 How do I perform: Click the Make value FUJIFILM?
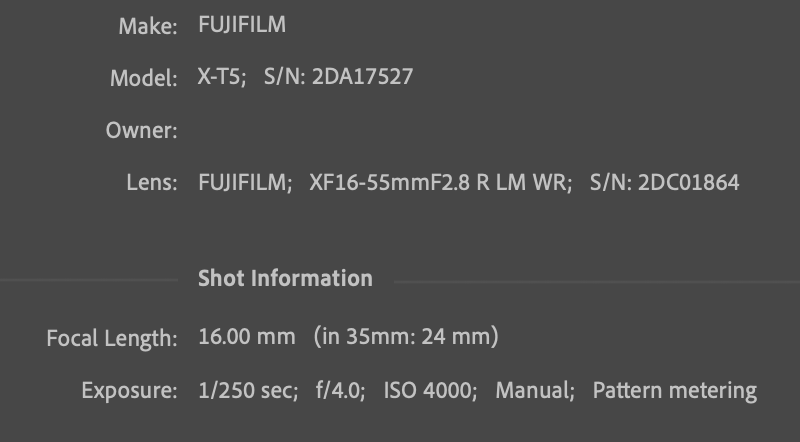point(242,26)
